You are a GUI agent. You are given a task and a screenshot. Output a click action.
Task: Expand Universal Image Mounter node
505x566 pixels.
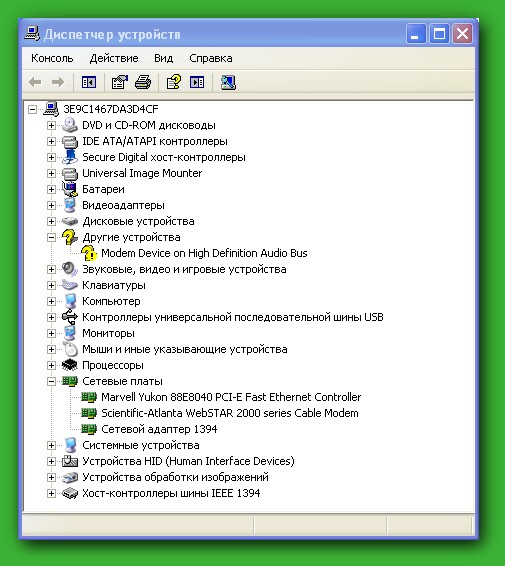tap(51, 173)
